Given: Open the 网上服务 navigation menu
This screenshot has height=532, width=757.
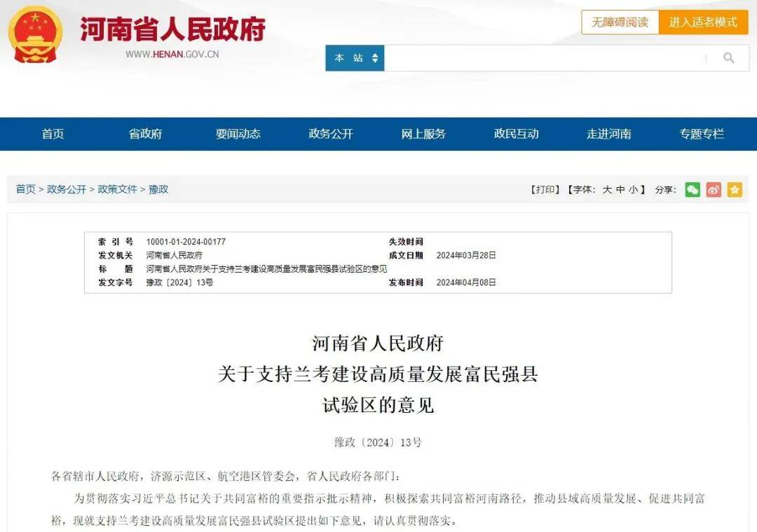Looking at the screenshot, I should click(x=422, y=134).
